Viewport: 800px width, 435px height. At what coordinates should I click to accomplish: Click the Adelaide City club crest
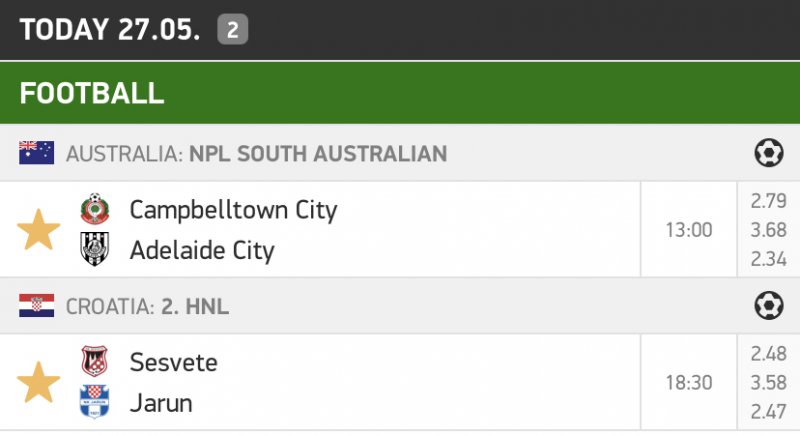(x=94, y=250)
